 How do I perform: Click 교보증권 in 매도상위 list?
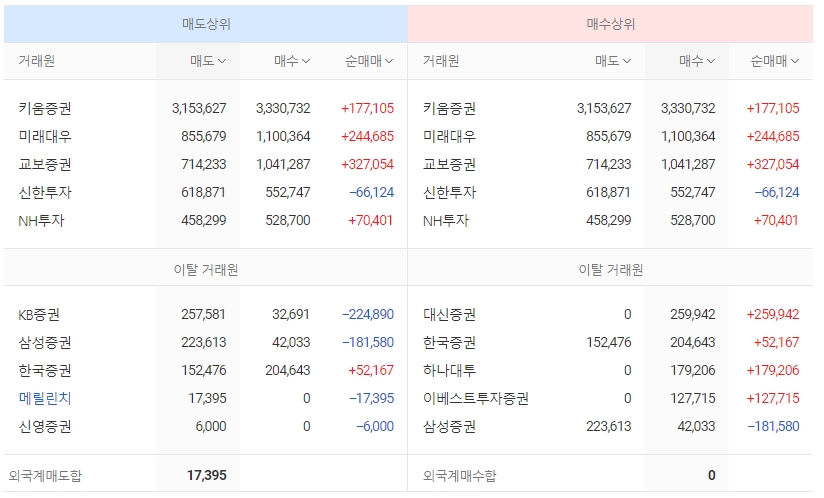[45, 164]
